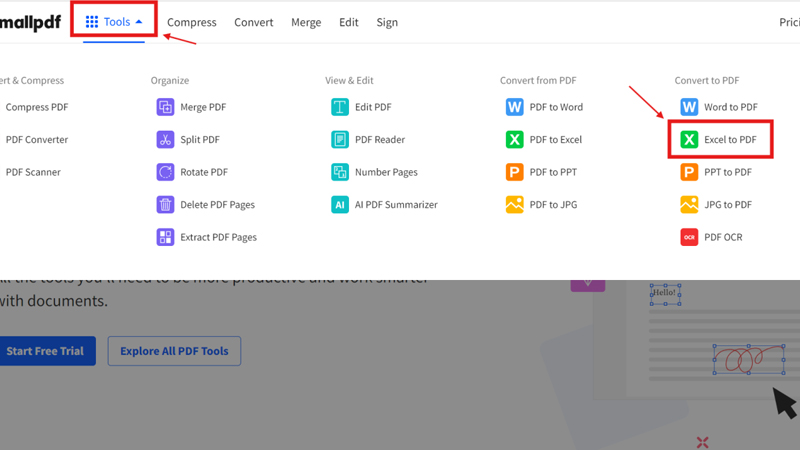Image resolution: width=800 pixels, height=450 pixels.
Task: Click the JPG to PDF icon
Action: 689,205
